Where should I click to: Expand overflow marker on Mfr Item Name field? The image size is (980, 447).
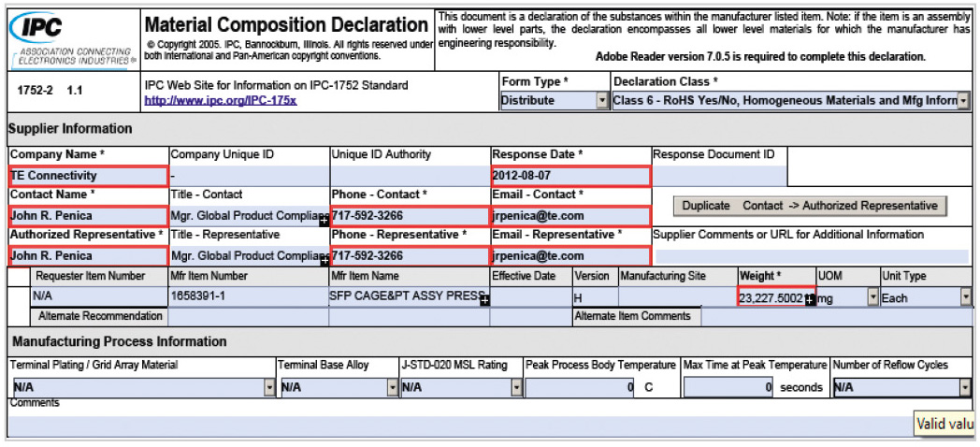(484, 301)
